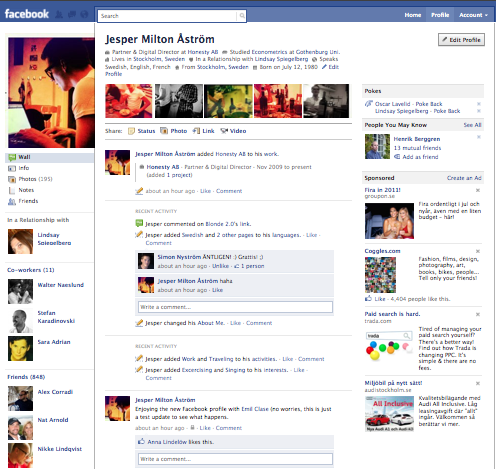Screen dimensions: 496x469
Task: Dismiss Lindsay Spiegelberg poke
Action: pyautogui.click(x=479, y=111)
